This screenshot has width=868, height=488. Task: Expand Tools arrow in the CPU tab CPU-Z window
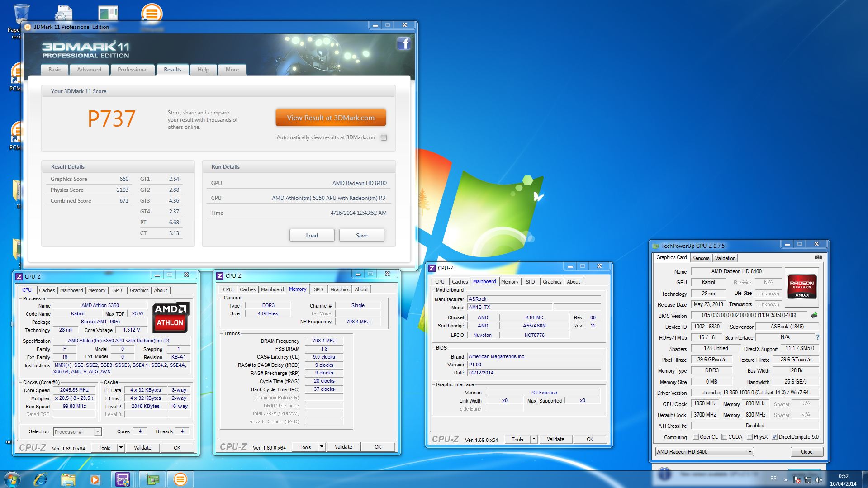(x=121, y=448)
